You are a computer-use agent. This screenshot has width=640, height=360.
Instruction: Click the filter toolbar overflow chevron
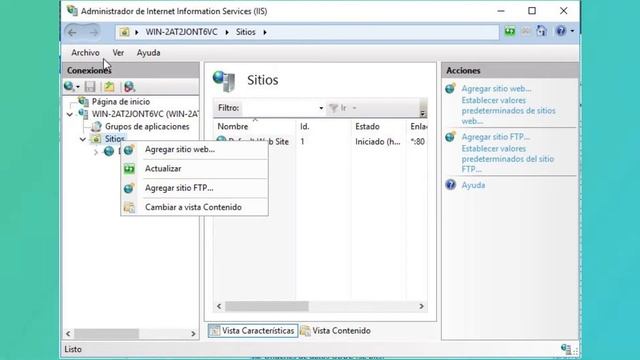click(423, 113)
